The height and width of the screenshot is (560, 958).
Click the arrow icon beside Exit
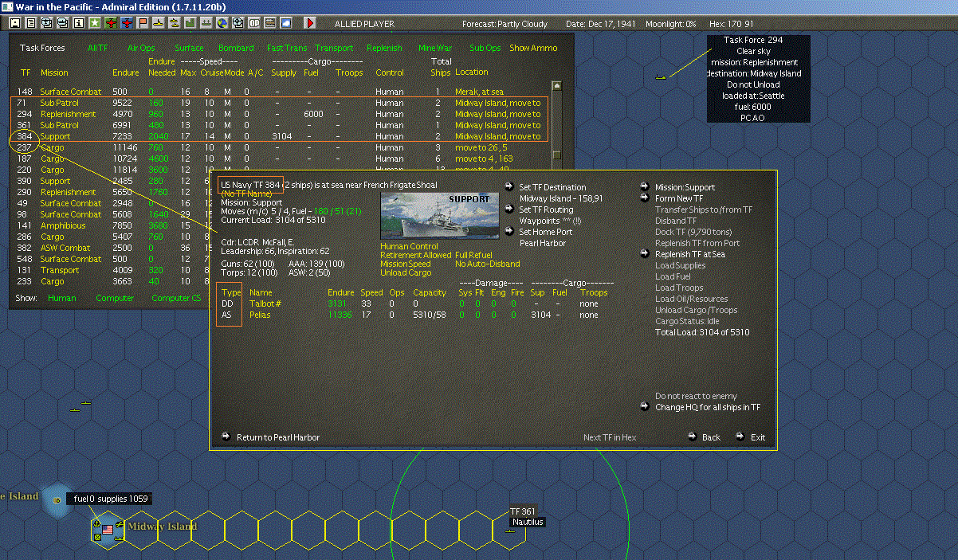(x=741, y=437)
